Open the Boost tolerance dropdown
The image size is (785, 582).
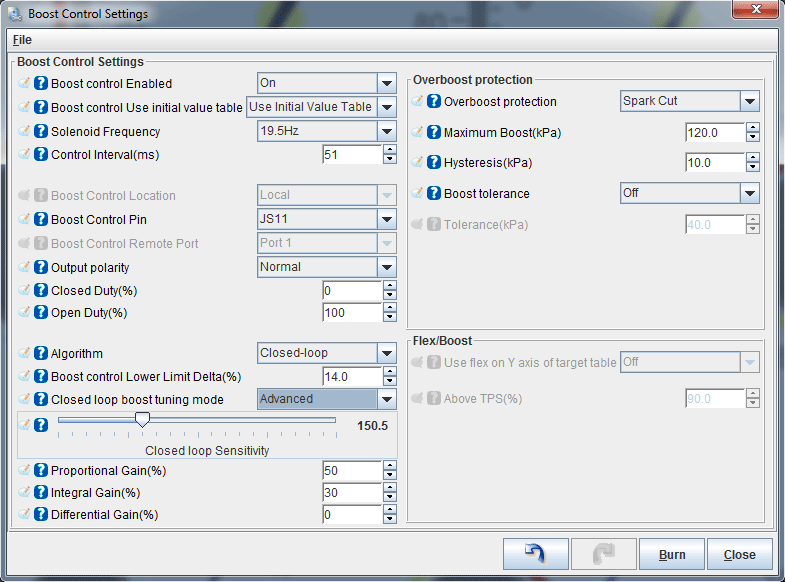[750, 193]
